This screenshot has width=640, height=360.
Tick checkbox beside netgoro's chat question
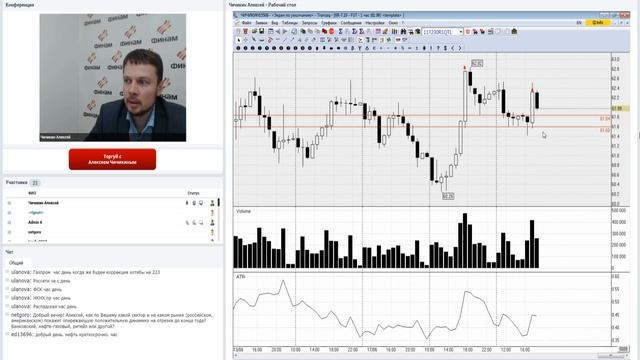tap(7, 315)
